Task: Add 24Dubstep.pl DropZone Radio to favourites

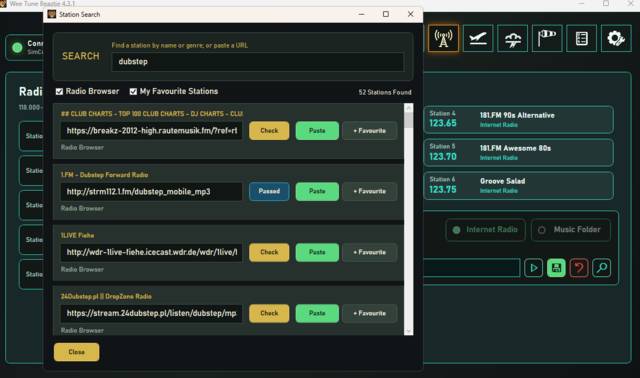Action: (369, 313)
